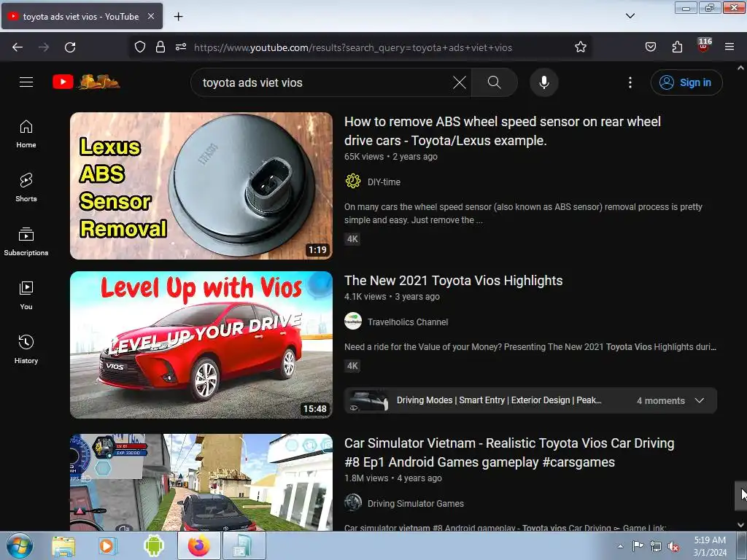Open the You section in sidebar

(26, 295)
